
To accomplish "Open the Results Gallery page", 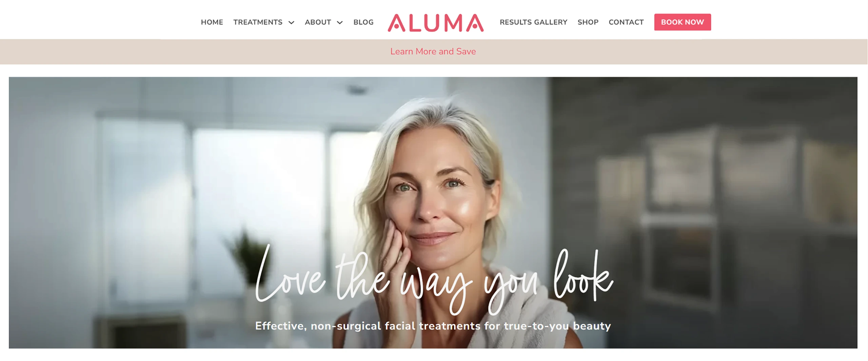I will 533,22.
